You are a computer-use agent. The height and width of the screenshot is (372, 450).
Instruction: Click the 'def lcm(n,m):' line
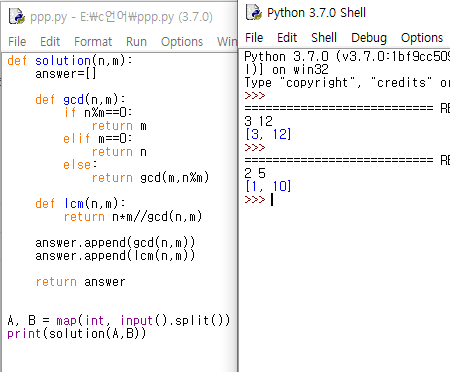[80, 204]
